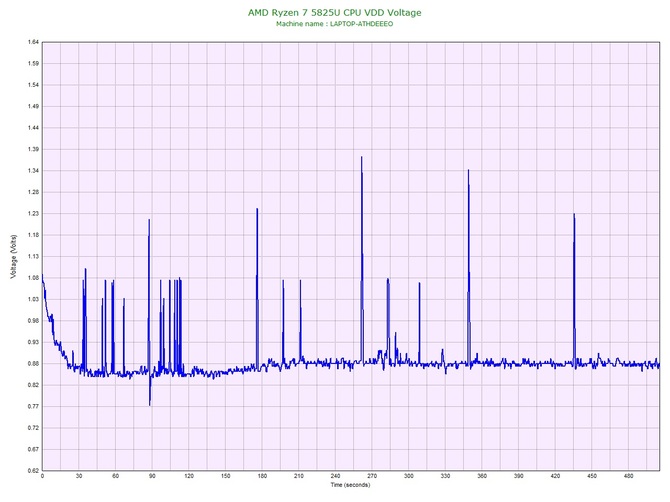Click the 0.82 y-axis tick label
670x502 pixels.
tap(33, 385)
